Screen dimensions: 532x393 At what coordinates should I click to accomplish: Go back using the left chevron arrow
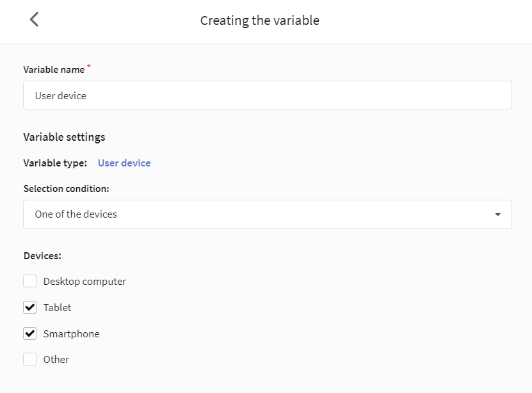tap(35, 20)
